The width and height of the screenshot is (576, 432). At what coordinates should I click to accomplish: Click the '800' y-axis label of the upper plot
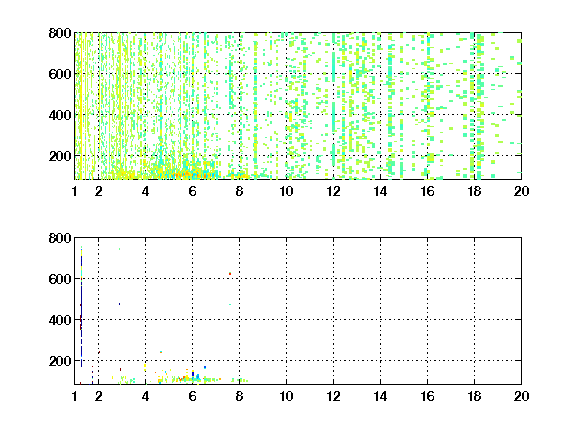60,33
